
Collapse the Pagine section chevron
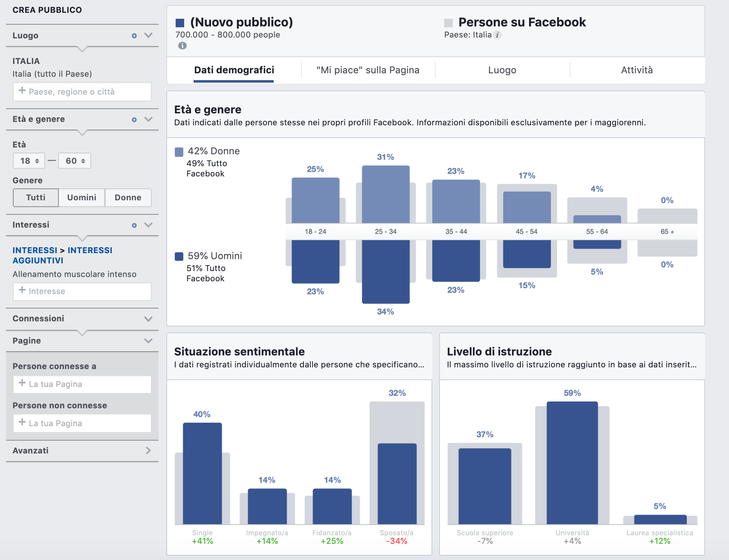(x=148, y=341)
